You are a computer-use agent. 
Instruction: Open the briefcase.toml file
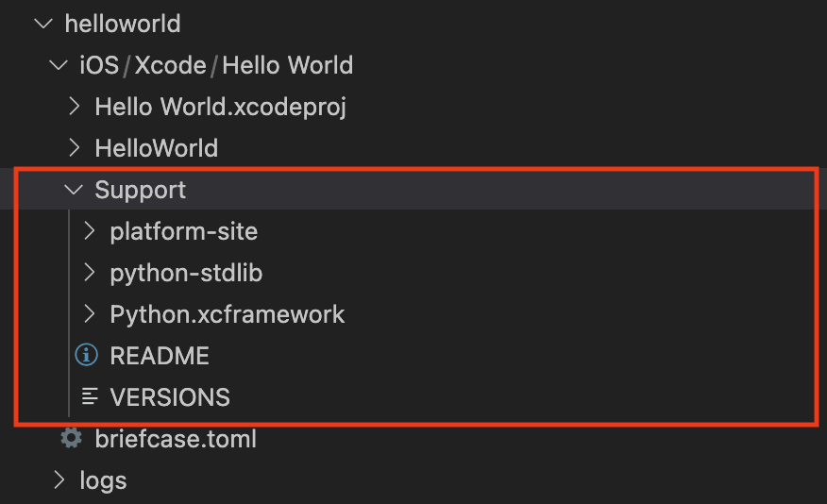point(176,439)
